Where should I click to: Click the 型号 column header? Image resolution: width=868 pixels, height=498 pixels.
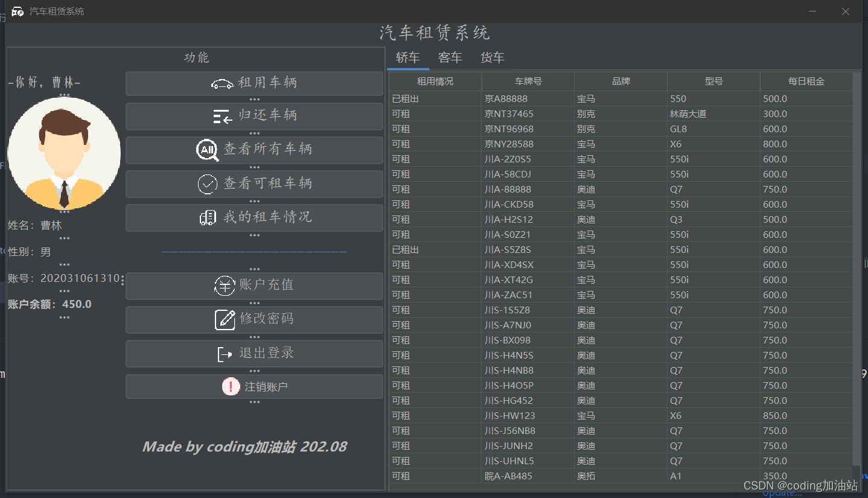click(x=714, y=81)
